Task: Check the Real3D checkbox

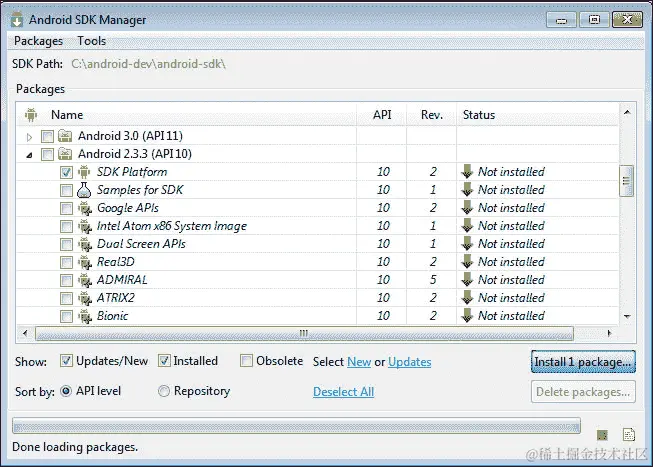Action: point(66,262)
